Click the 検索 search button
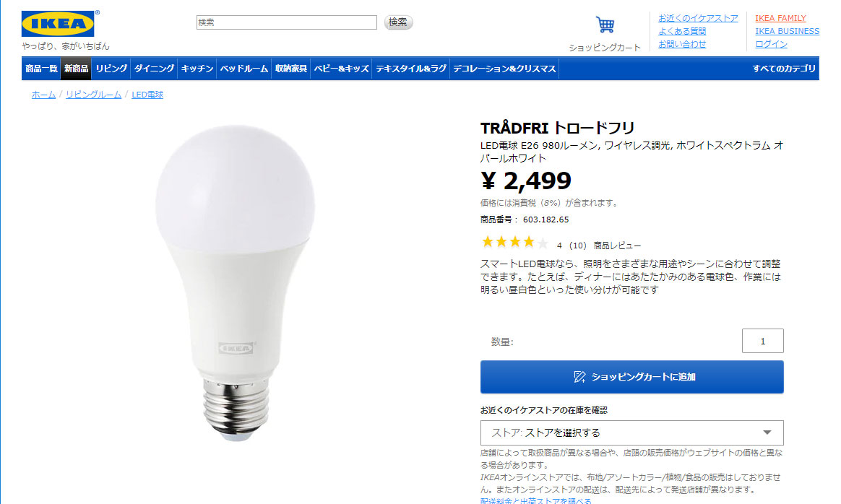841x504 pixels. coord(398,22)
